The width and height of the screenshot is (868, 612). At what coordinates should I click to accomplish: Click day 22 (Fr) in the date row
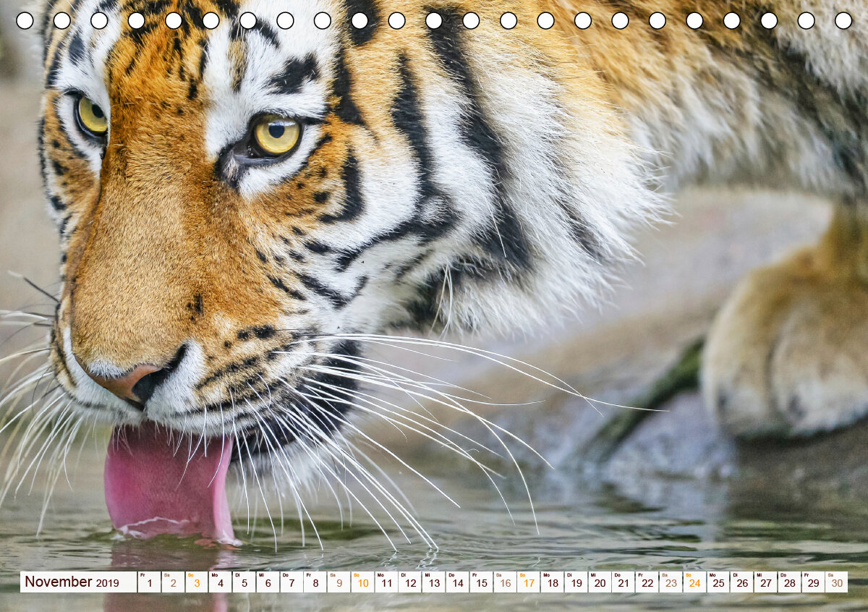tap(647, 582)
